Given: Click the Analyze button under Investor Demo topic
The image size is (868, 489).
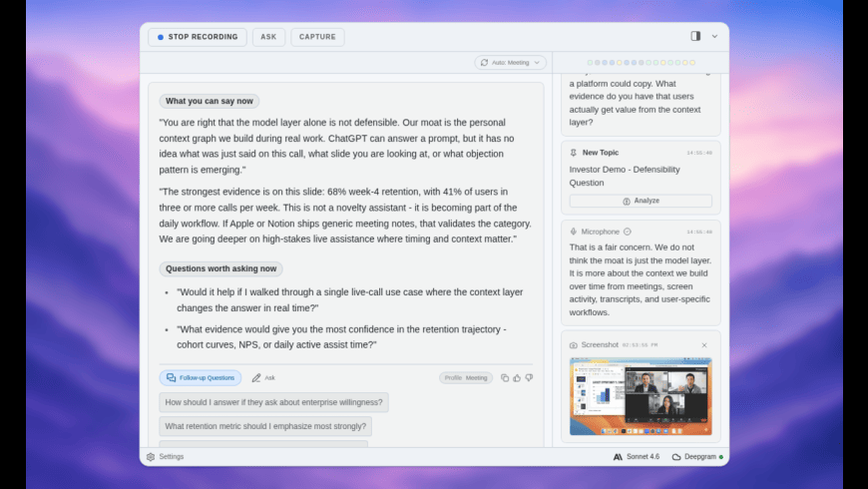Looking at the screenshot, I should coord(641,201).
